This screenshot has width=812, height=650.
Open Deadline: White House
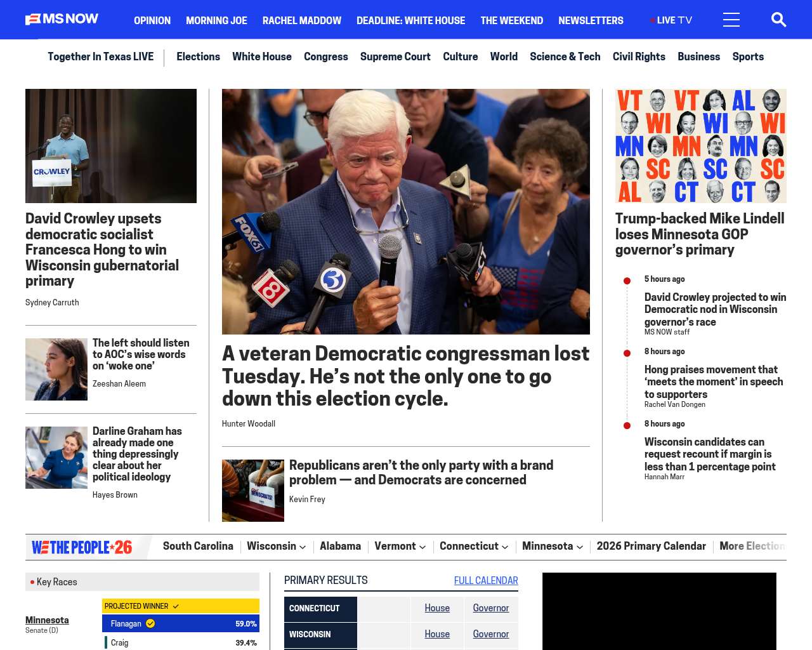pos(410,20)
